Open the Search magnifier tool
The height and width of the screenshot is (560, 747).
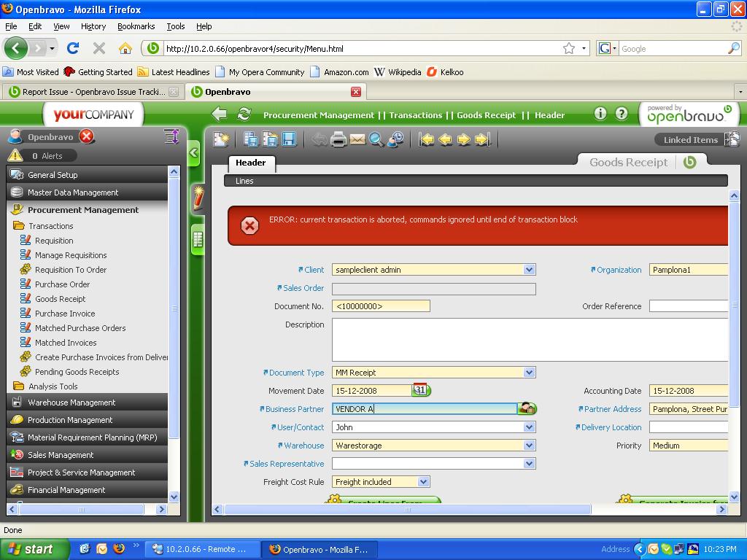(x=376, y=139)
